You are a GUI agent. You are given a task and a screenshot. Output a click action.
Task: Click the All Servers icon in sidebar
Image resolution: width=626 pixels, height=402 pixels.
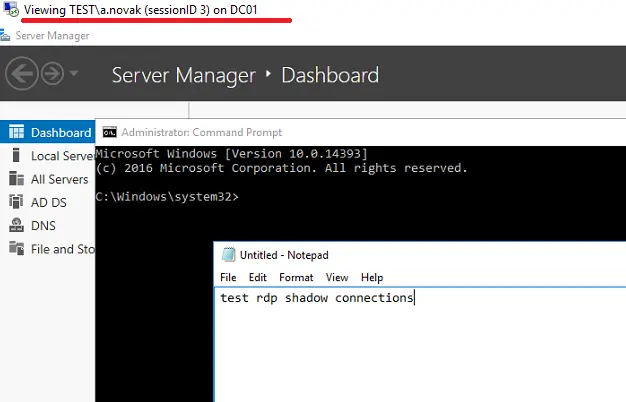[15, 179]
